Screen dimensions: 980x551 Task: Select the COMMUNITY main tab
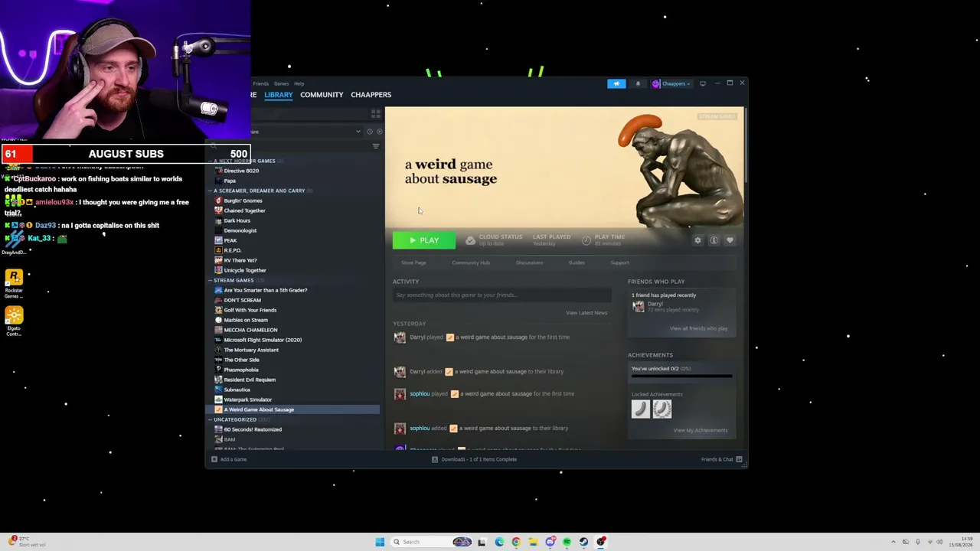(x=322, y=95)
